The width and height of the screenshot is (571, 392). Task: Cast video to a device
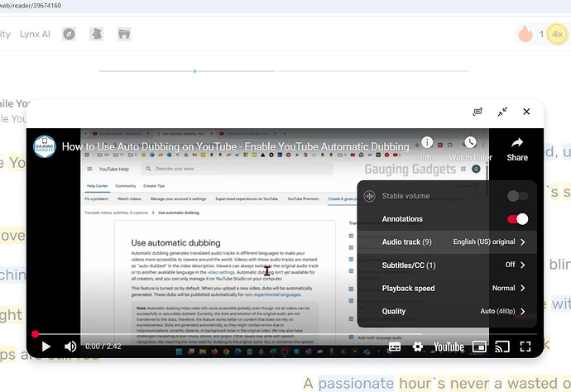pyautogui.click(x=502, y=347)
